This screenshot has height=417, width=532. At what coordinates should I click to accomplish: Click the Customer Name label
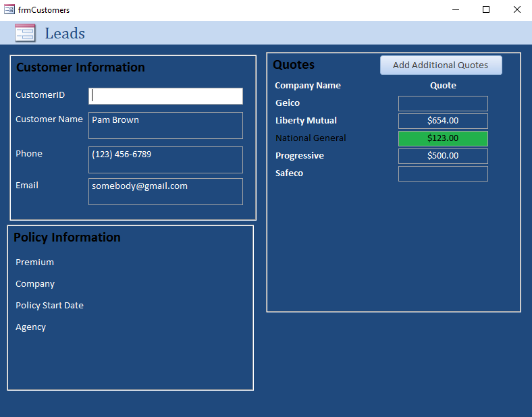tap(49, 119)
